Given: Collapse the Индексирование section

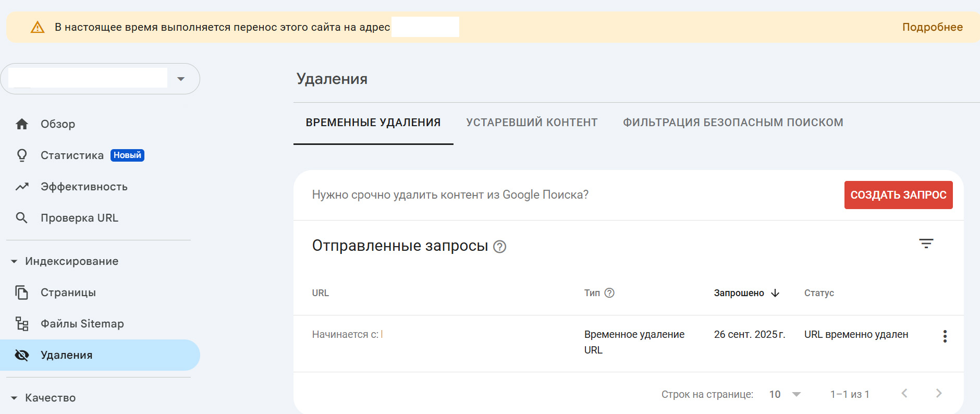Looking at the screenshot, I should [14, 261].
